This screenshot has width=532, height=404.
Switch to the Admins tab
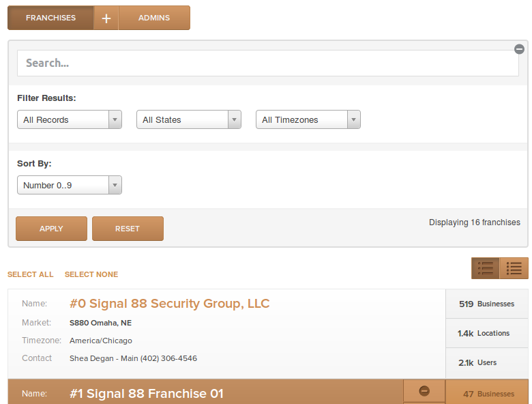tap(154, 18)
